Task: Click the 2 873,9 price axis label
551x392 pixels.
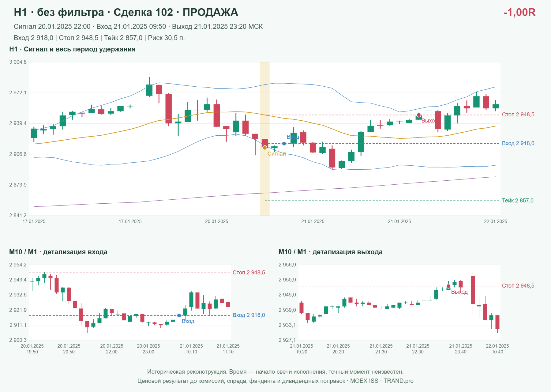Action: 18,185
